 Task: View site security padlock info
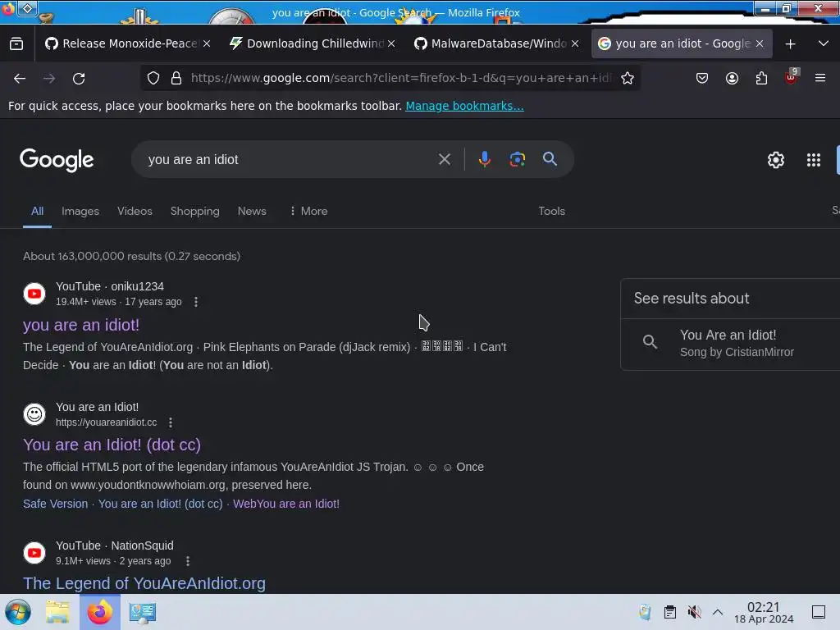point(176,78)
